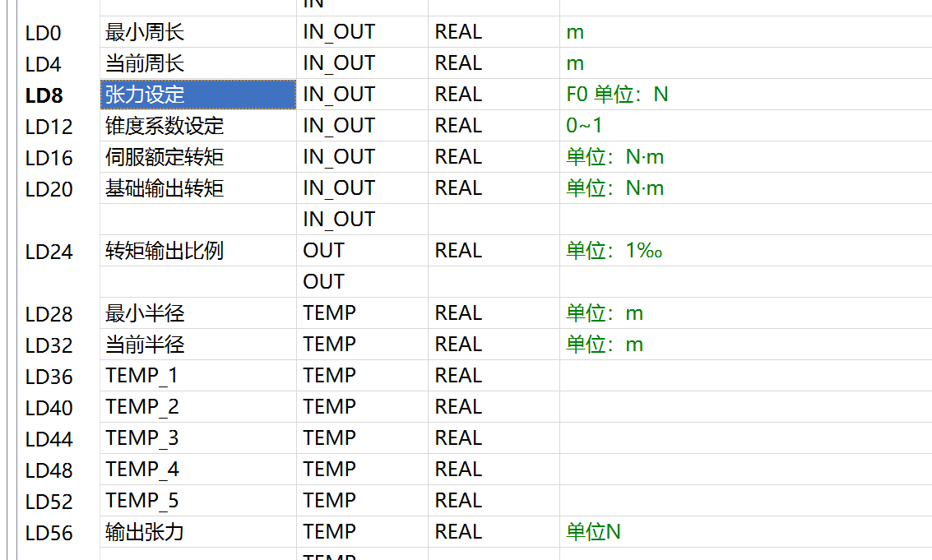Screen dimensions: 932x560
Task: Click comment "单位：N·m" in 基础输出转矩 row
Action: pyautogui.click(x=614, y=187)
